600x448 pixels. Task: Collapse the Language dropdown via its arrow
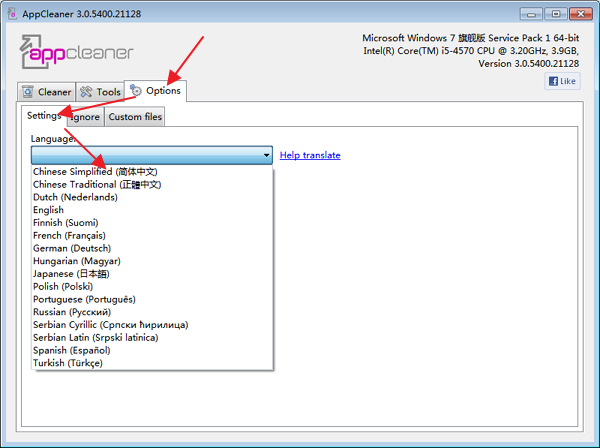[x=266, y=155]
